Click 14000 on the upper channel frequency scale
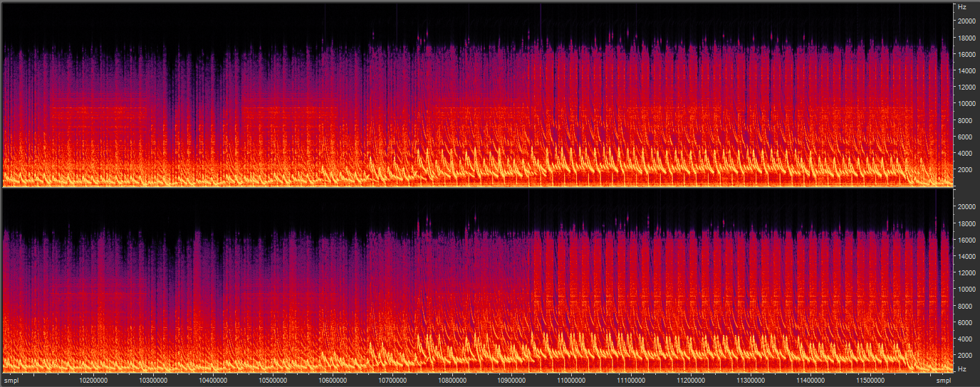This screenshot has height=387, width=980. point(966,70)
